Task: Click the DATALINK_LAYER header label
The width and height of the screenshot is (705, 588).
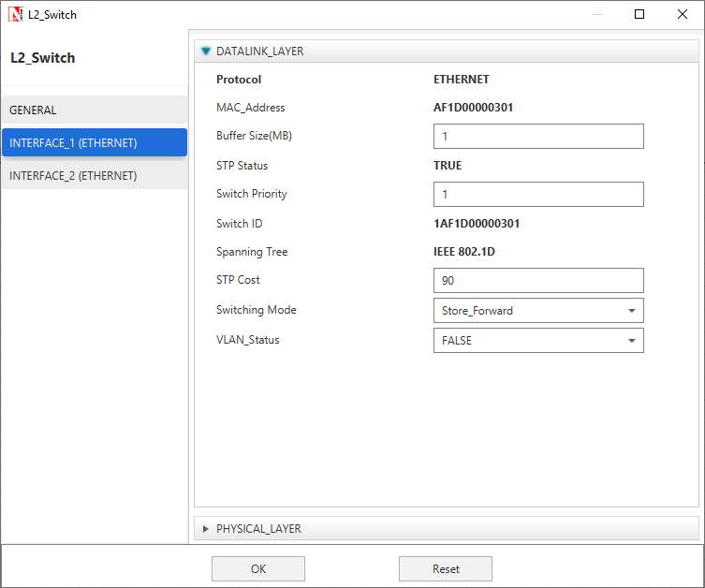Action: click(x=259, y=51)
